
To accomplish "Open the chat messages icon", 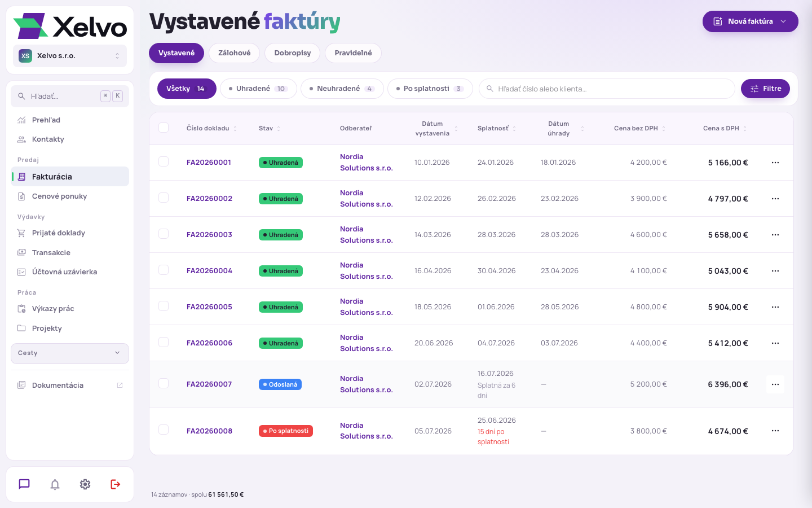I will click(24, 484).
